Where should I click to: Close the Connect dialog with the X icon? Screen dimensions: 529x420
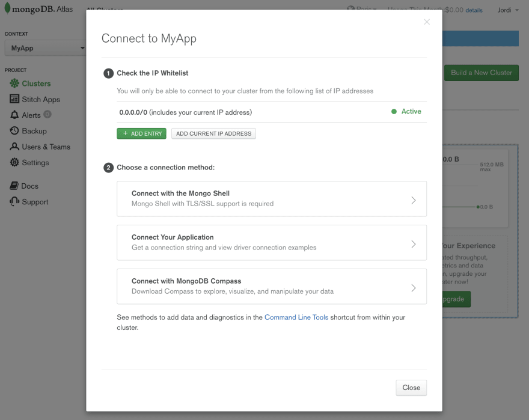coord(427,22)
